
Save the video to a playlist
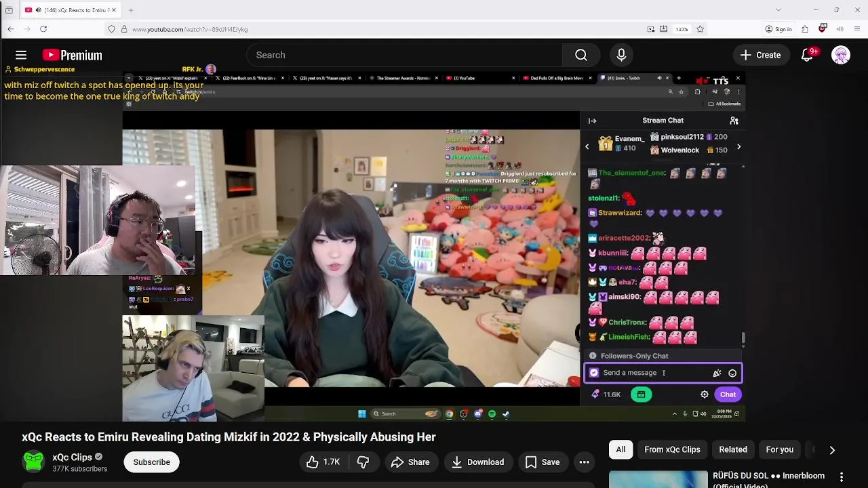click(x=542, y=462)
